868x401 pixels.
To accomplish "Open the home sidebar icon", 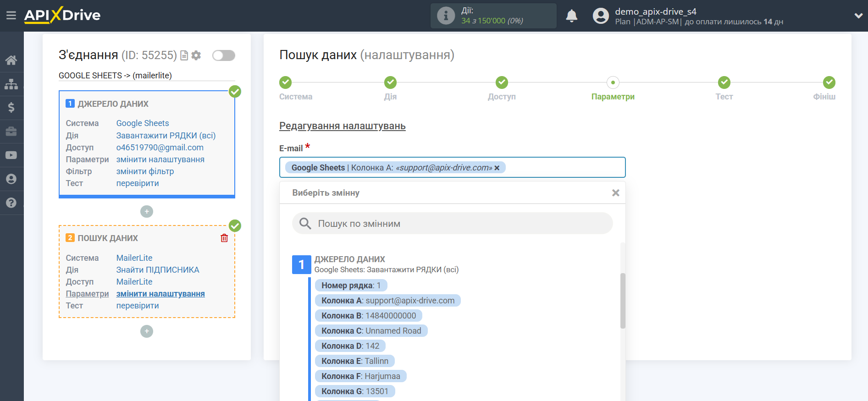I will (11, 60).
